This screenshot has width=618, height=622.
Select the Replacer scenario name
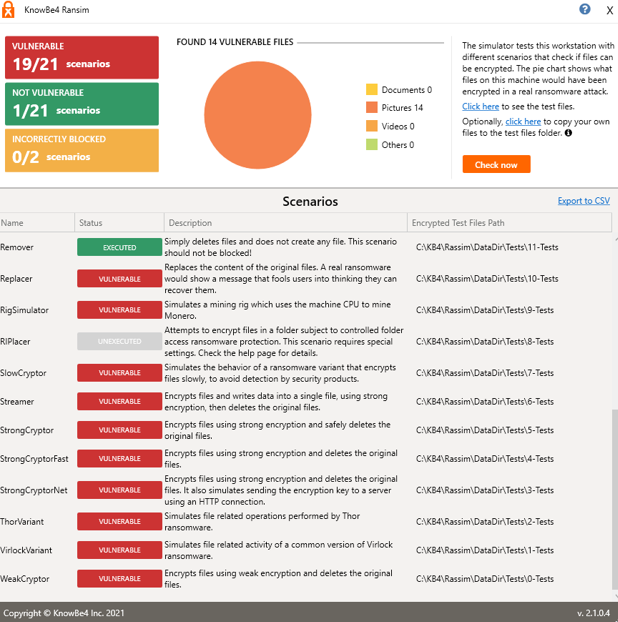click(x=16, y=279)
